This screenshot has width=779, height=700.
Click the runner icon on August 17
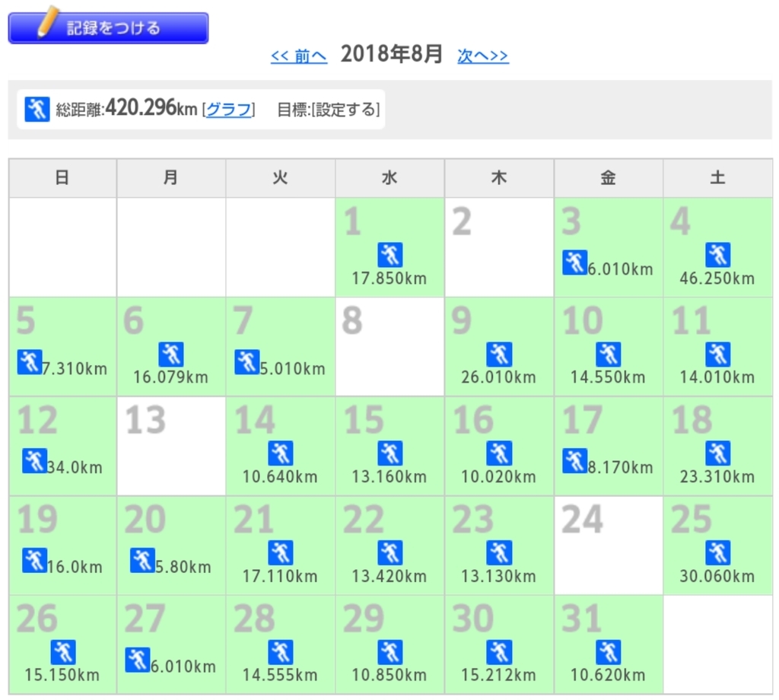pyautogui.click(x=575, y=460)
